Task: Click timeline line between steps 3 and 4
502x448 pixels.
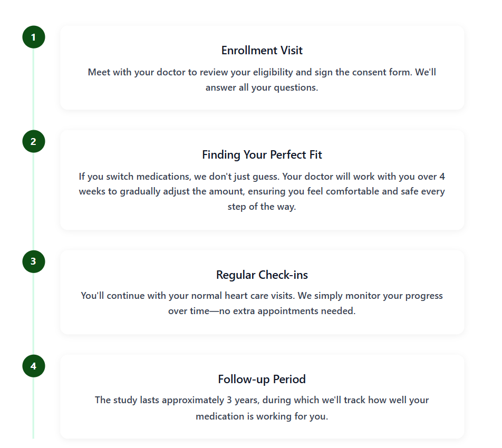Action: [x=34, y=314]
